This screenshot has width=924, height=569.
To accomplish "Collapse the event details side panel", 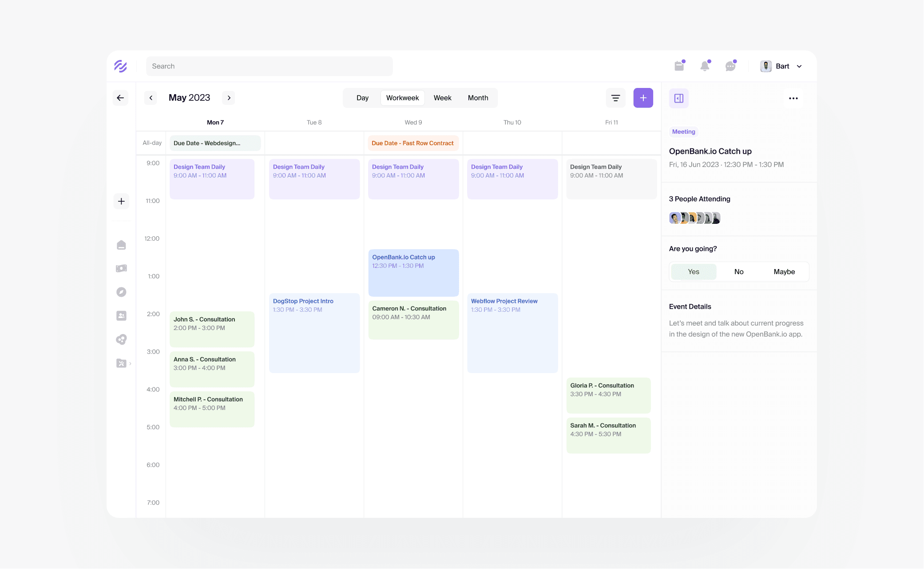I will 678,98.
